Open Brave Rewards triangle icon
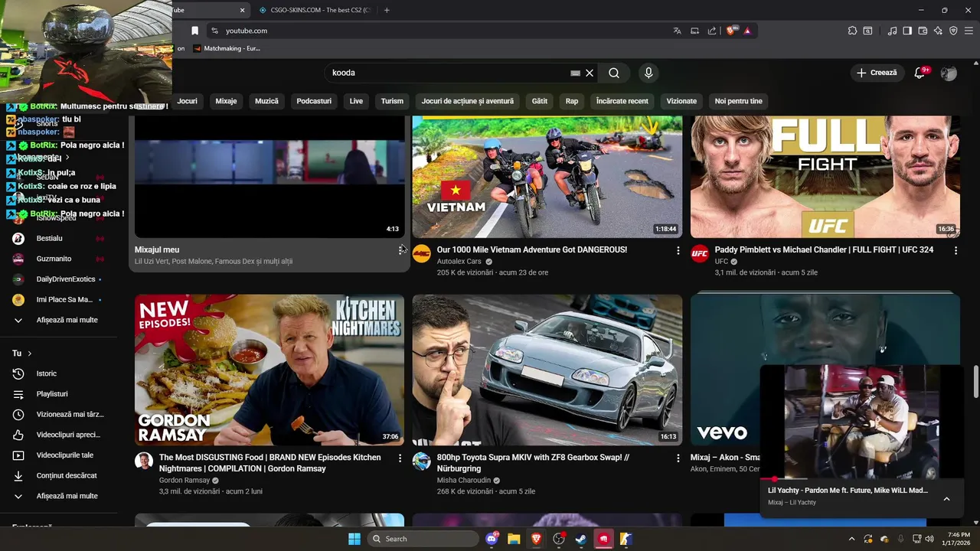980x551 pixels. click(746, 31)
